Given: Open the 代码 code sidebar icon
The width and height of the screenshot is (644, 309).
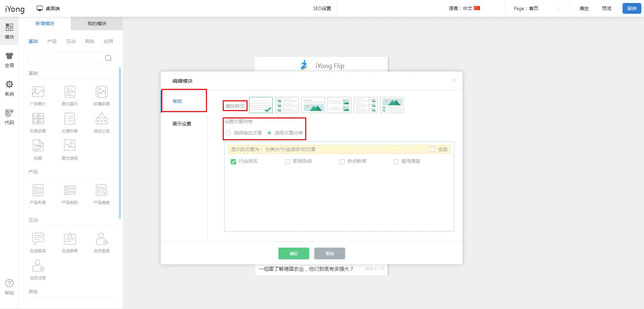Looking at the screenshot, I should point(9,117).
